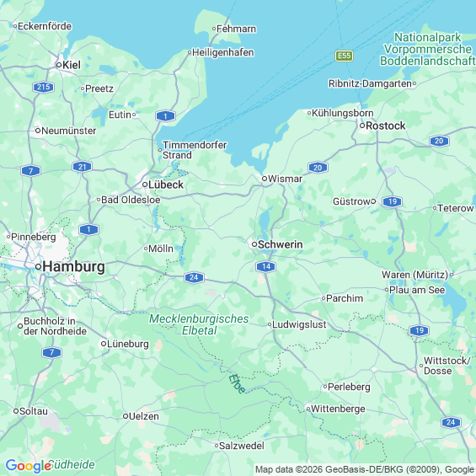Click the 7 shield near Soltau
Image resolution: width=476 pixels, height=476 pixels.
[x=51, y=352]
